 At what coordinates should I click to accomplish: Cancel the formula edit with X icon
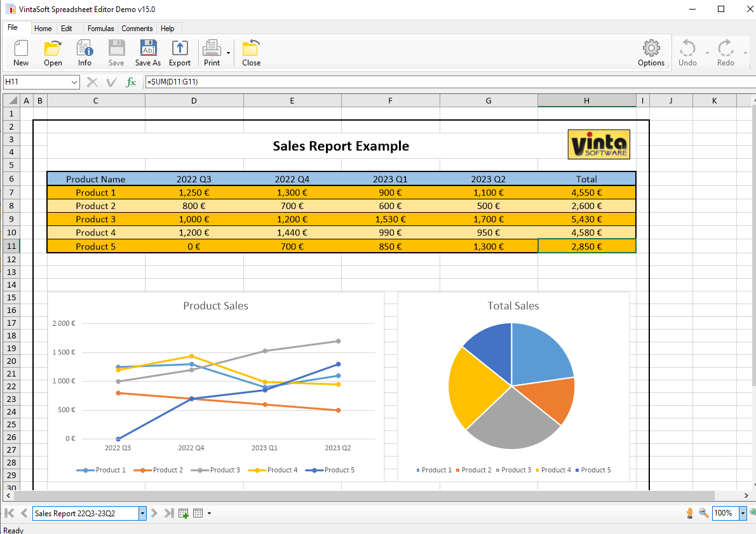(92, 83)
